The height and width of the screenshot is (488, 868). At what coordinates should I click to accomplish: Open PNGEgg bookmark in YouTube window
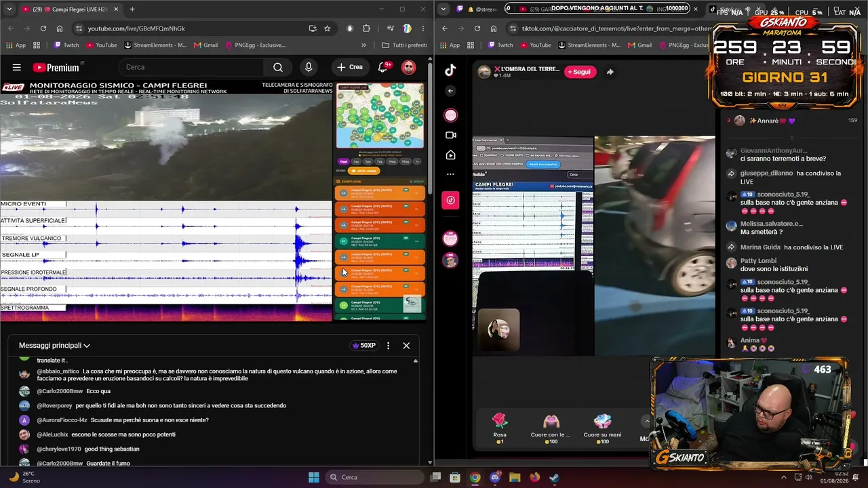[x=254, y=45]
